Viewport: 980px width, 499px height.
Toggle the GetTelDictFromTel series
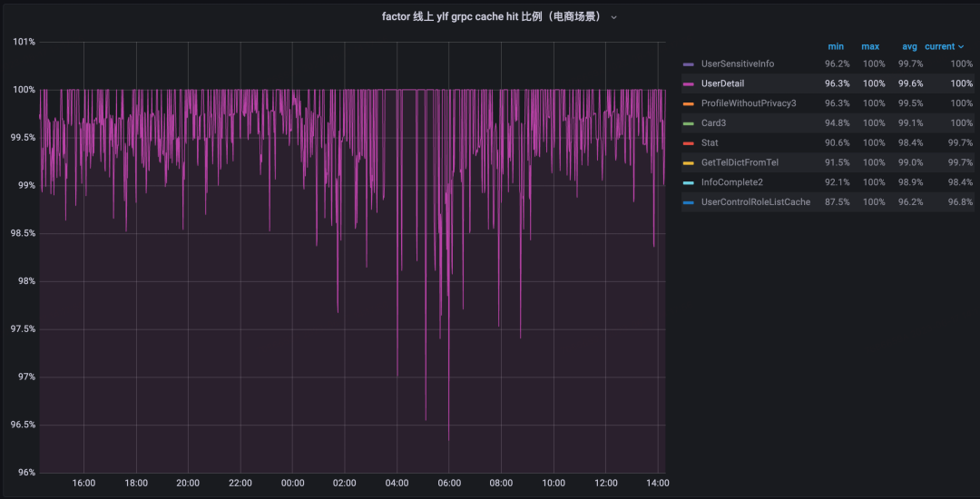point(740,162)
